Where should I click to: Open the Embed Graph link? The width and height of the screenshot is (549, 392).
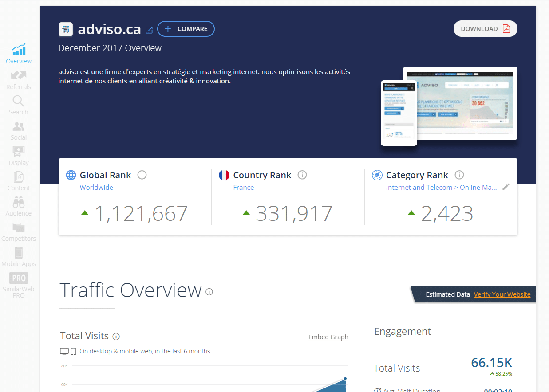point(328,337)
